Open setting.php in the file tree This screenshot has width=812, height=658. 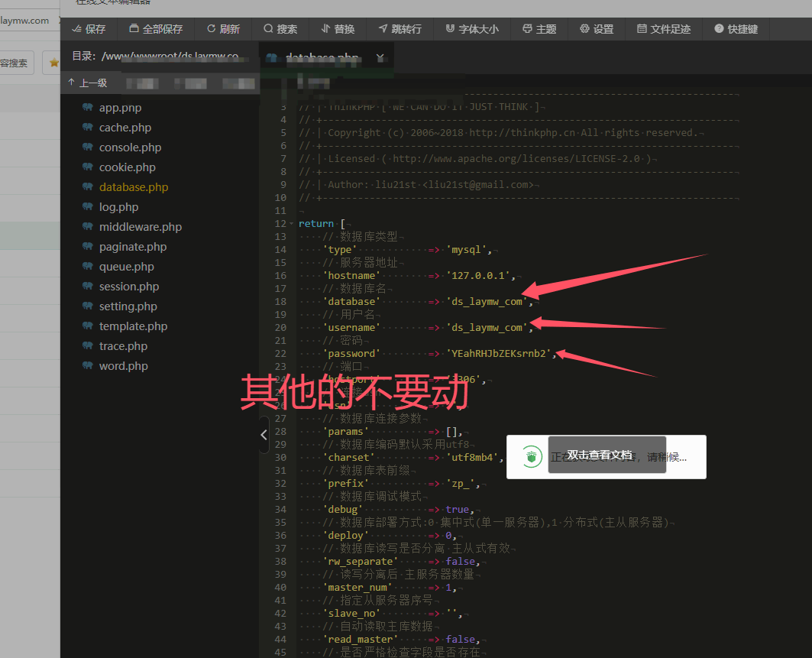pos(128,306)
